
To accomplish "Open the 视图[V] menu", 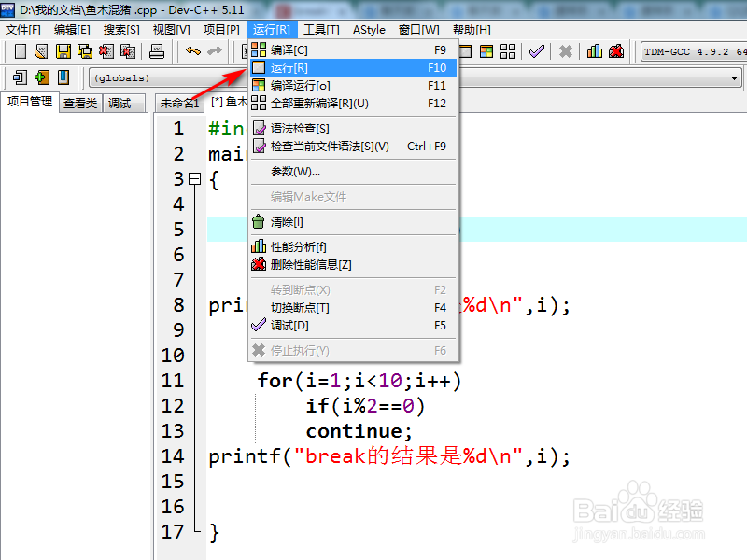I will tap(171, 30).
